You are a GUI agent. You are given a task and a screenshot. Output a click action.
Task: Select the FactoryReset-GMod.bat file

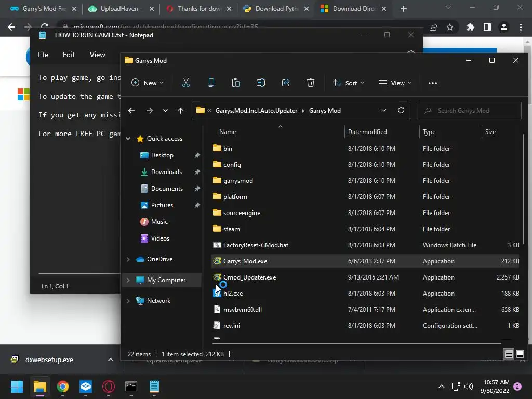tap(256, 245)
